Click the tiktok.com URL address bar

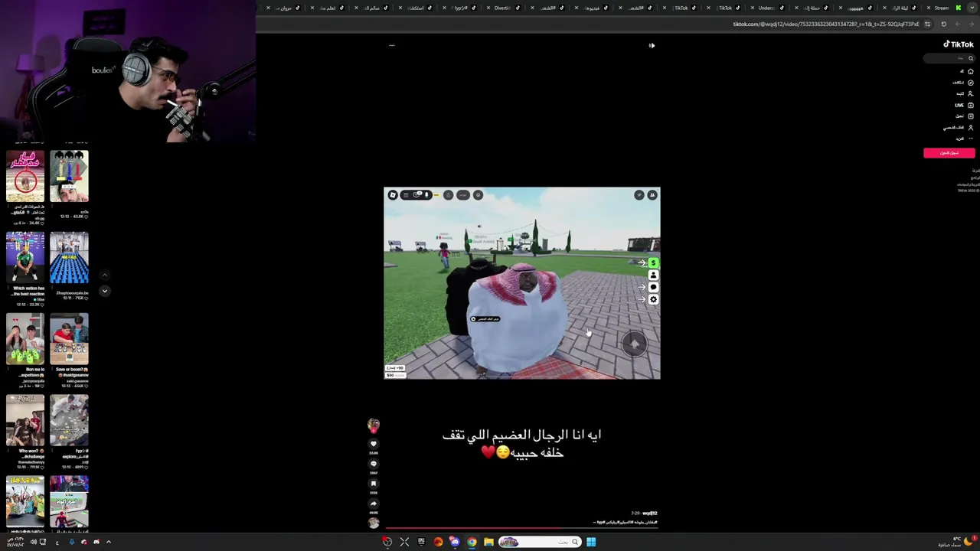pos(825,24)
